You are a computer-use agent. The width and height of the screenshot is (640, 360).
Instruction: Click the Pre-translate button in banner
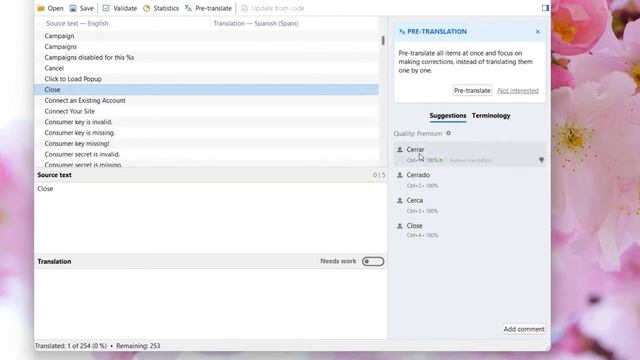pyautogui.click(x=472, y=90)
